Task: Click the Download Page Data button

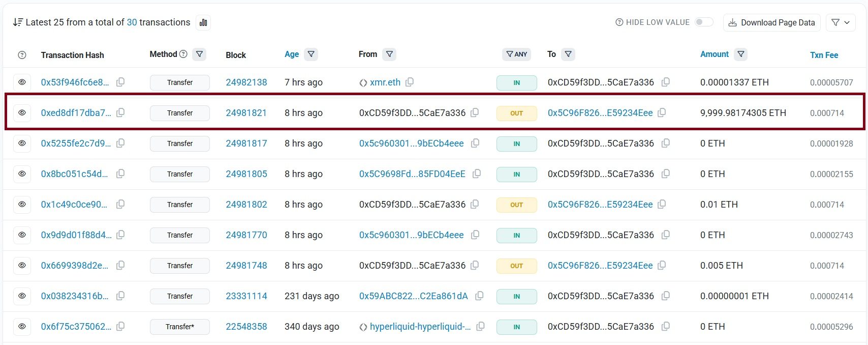Action: 771,22
